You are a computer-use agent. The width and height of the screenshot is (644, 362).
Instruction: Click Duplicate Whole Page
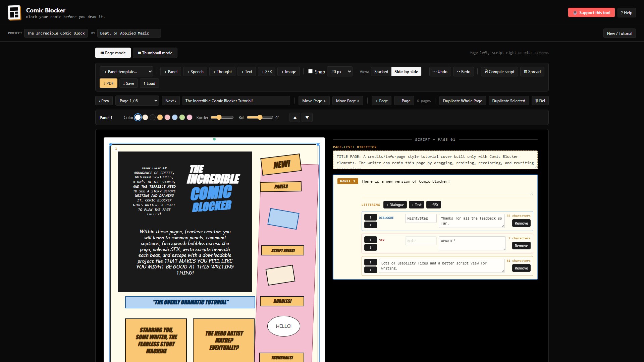tap(463, 101)
